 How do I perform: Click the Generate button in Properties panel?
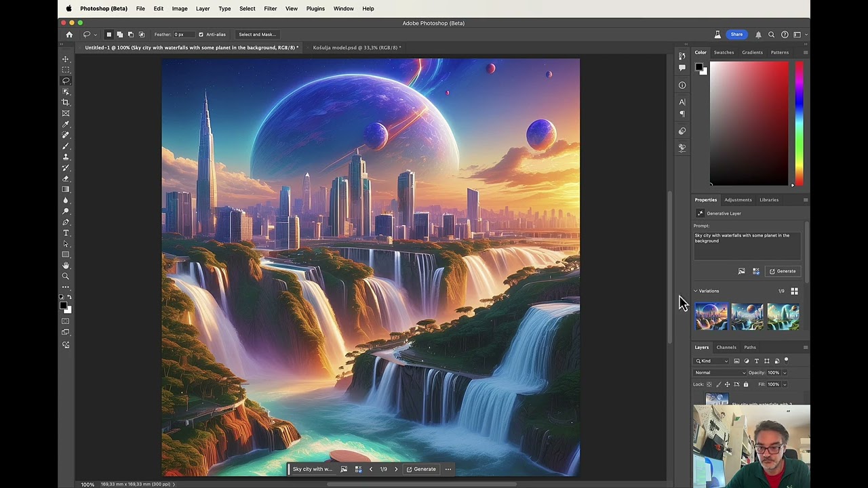tap(783, 271)
